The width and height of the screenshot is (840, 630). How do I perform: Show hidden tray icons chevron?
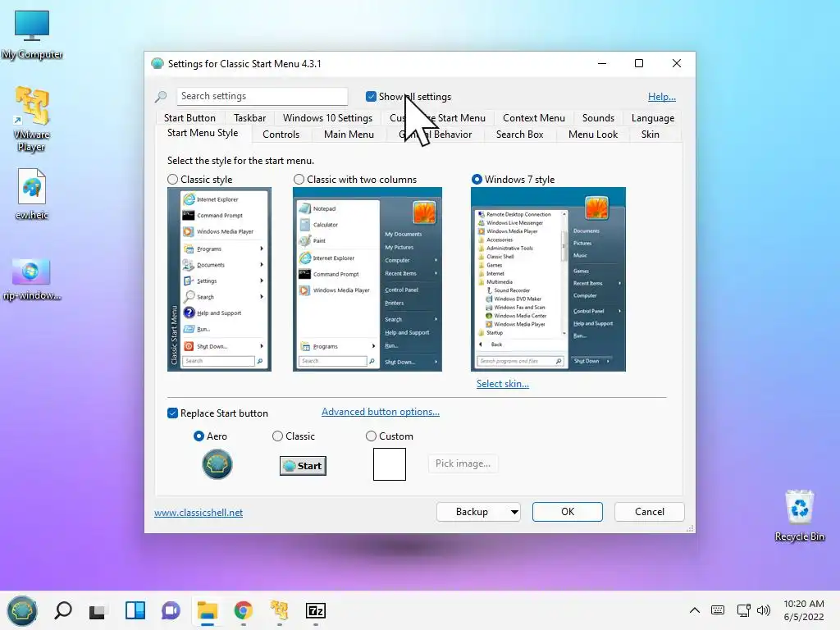694,610
